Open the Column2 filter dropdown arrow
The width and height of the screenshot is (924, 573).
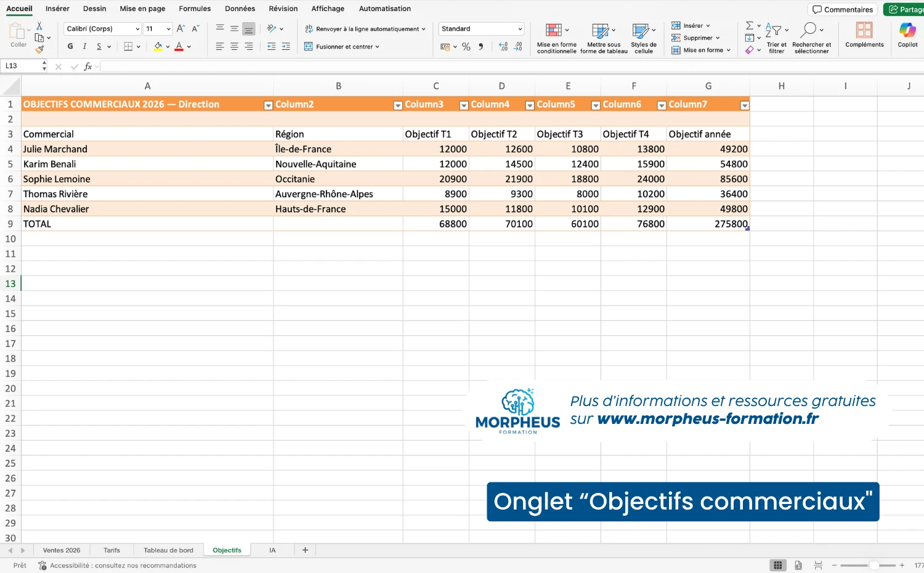tap(398, 105)
